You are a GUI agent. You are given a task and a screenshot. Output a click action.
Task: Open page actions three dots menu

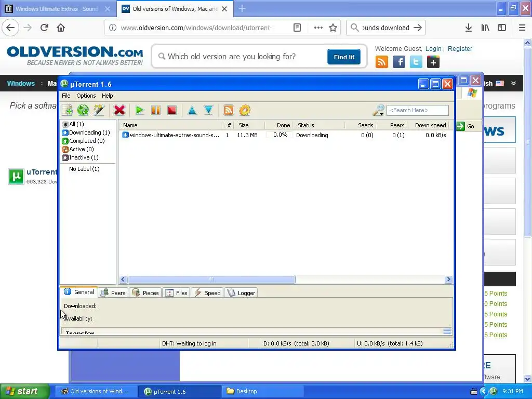[x=318, y=28]
